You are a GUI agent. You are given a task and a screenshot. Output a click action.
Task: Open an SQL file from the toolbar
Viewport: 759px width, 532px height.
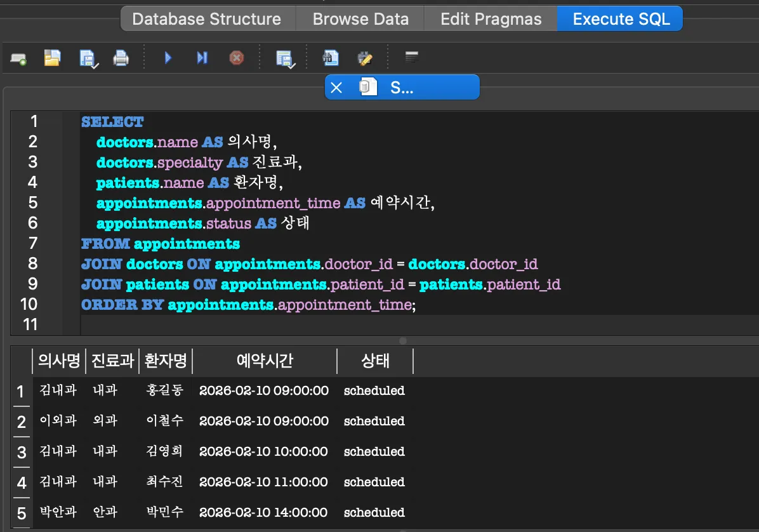click(53, 57)
